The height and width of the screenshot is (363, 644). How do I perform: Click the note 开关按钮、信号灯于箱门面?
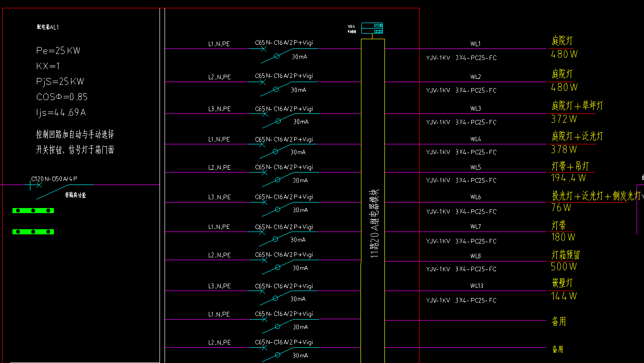click(75, 149)
